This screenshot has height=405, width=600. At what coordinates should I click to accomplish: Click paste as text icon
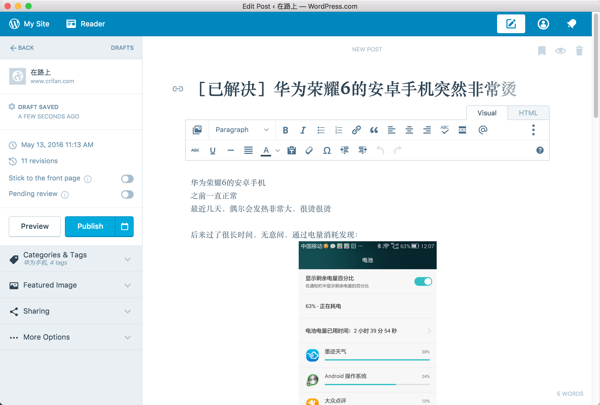click(292, 150)
